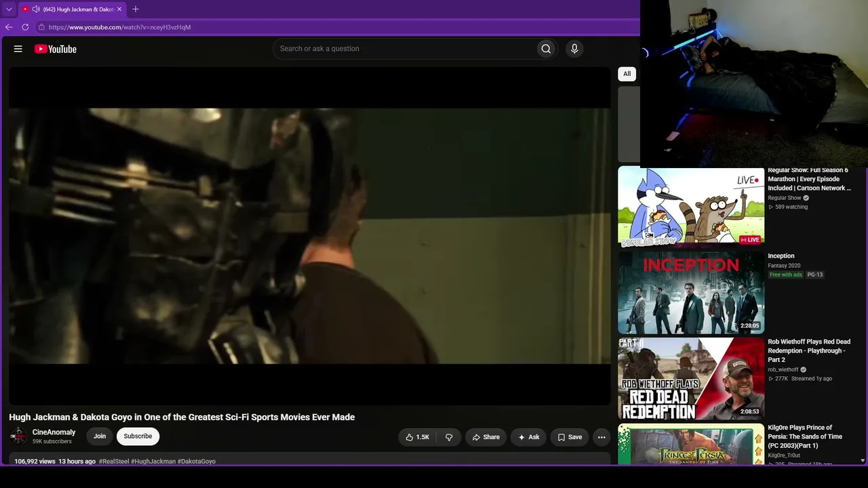Dislike the video with thumbs down
The width and height of the screenshot is (868, 488).
[449, 437]
